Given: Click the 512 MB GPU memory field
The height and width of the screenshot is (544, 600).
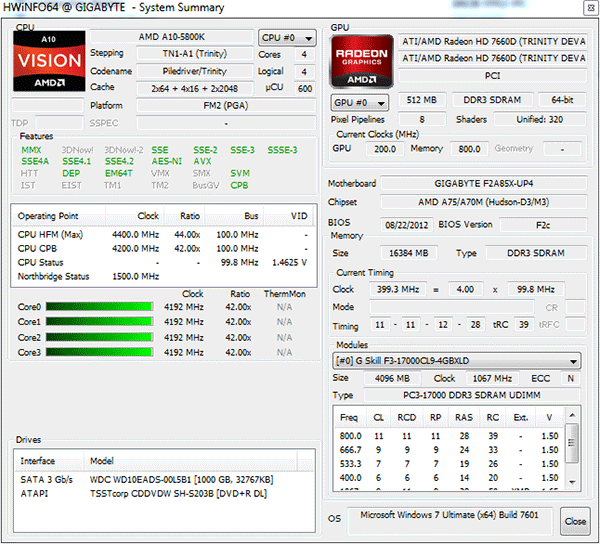Looking at the screenshot, I should point(422,100).
